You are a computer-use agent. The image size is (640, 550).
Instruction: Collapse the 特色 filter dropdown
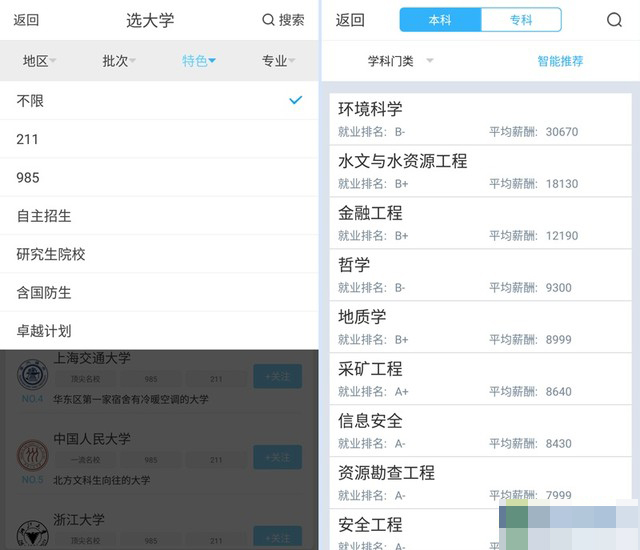pyautogui.click(x=199, y=61)
